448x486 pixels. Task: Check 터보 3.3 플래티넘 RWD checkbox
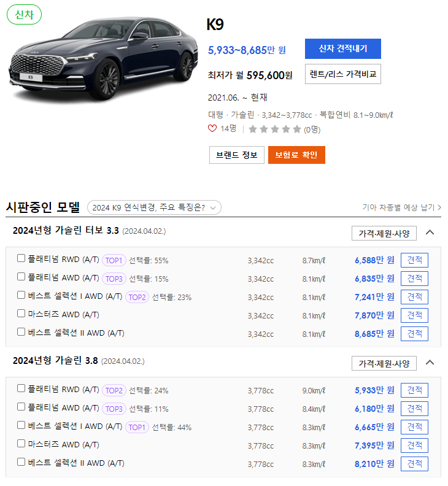pyautogui.click(x=21, y=258)
